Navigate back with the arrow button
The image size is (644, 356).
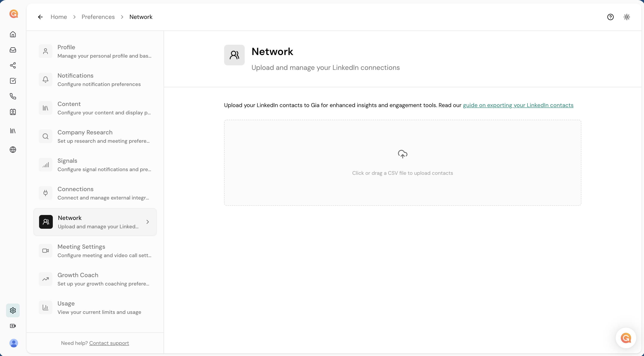pos(40,17)
